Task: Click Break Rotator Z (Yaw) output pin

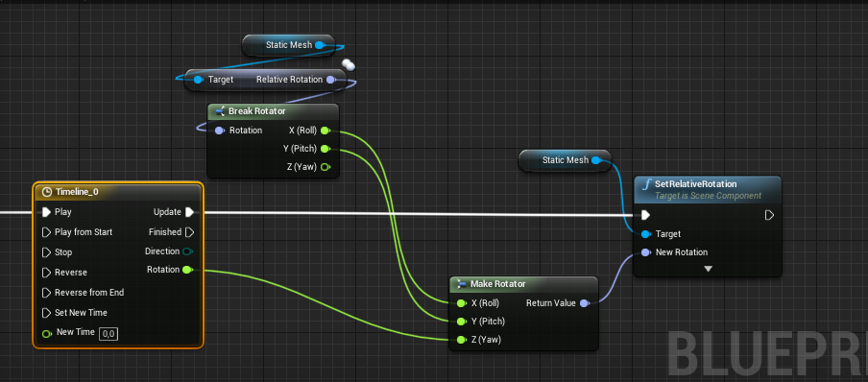Action: pyautogui.click(x=325, y=167)
